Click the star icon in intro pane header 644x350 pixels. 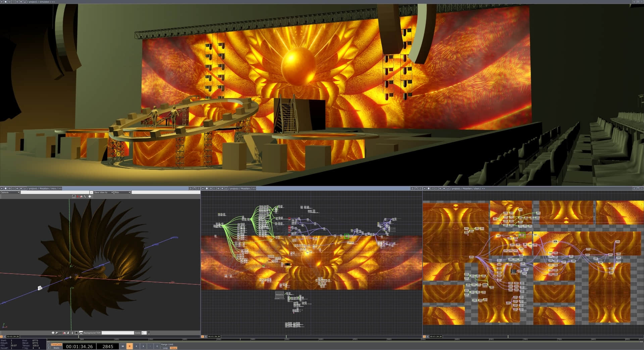(x=21, y=188)
